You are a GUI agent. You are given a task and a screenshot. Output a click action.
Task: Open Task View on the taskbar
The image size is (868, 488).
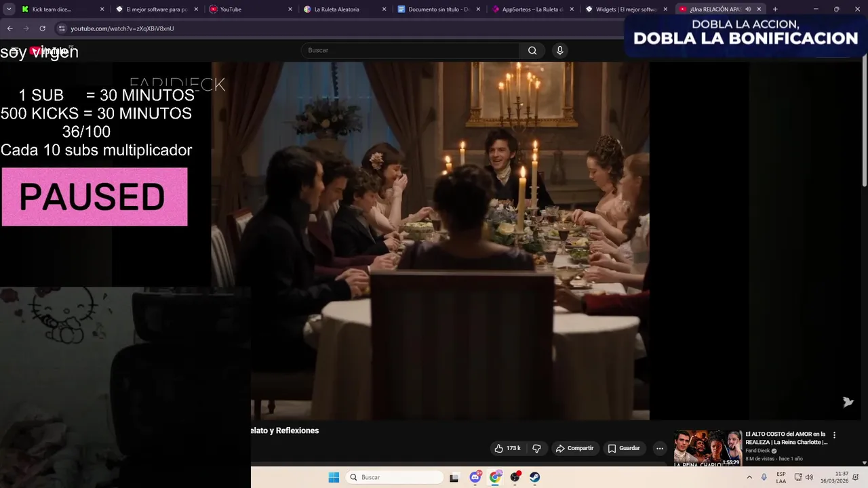coord(454,477)
